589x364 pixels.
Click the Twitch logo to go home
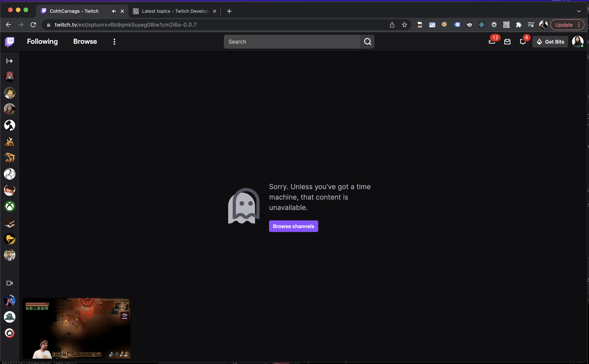[x=10, y=41]
